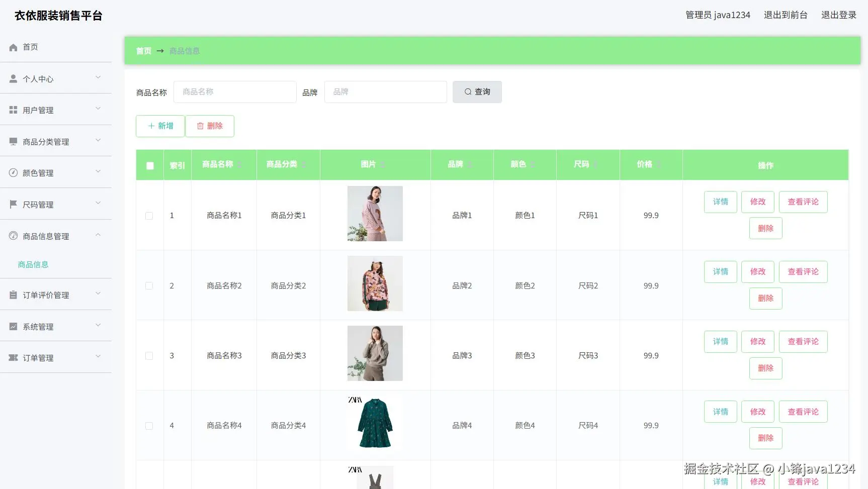This screenshot has height=489, width=868.
Task: Expand the 订单评价管理 menu chevron
Action: pyautogui.click(x=98, y=294)
